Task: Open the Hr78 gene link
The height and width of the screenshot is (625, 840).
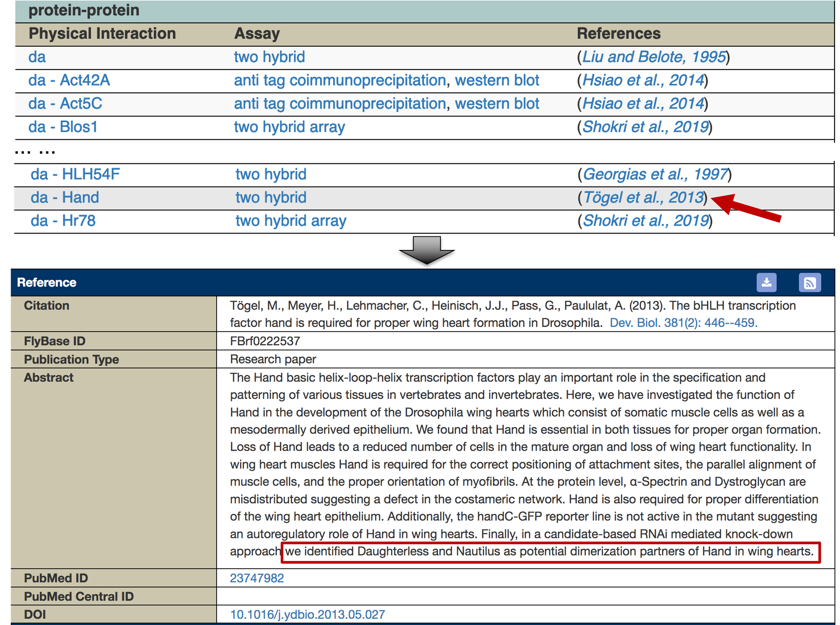Action: (79, 221)
